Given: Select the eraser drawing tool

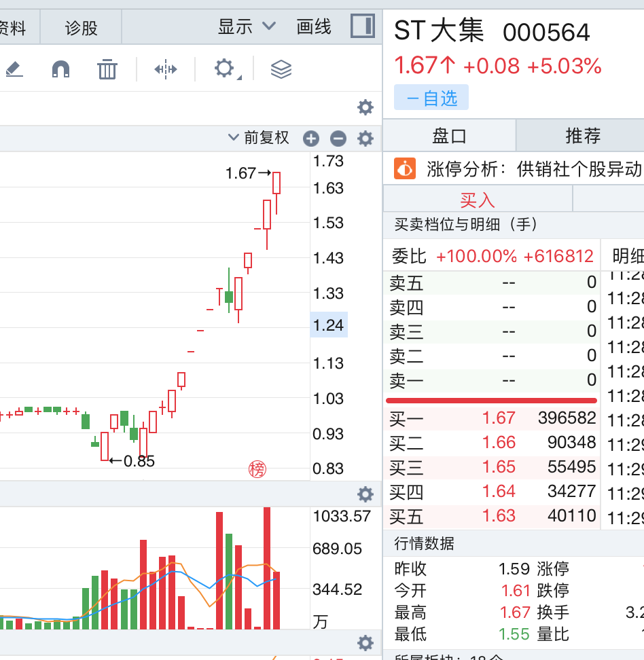Looking at the screenshot, I should pyautogui.click(x=14, y=69).
